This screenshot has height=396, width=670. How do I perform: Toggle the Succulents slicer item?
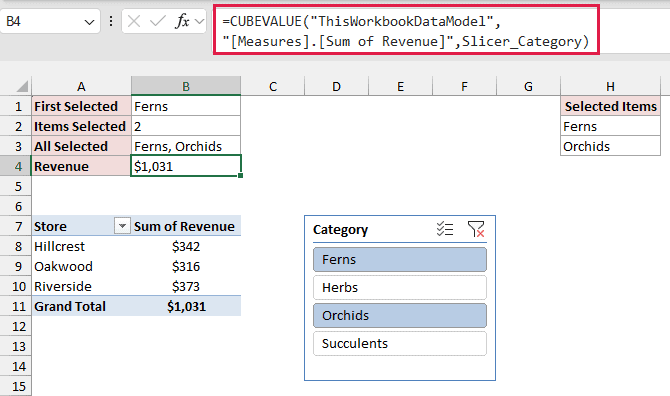click(x=400, y=343)
